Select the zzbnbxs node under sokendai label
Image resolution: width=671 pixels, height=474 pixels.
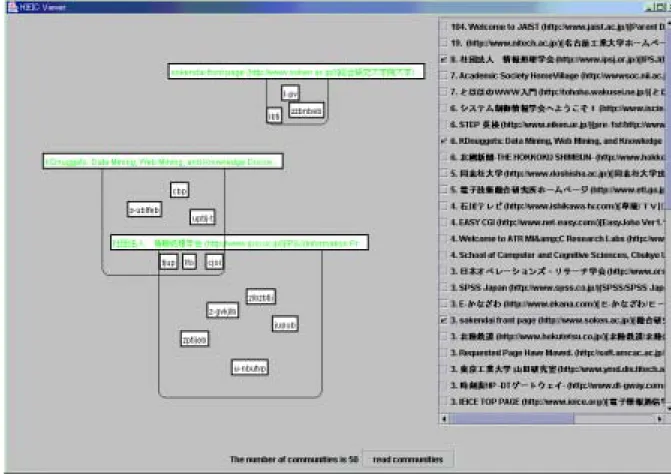point(306,111)
